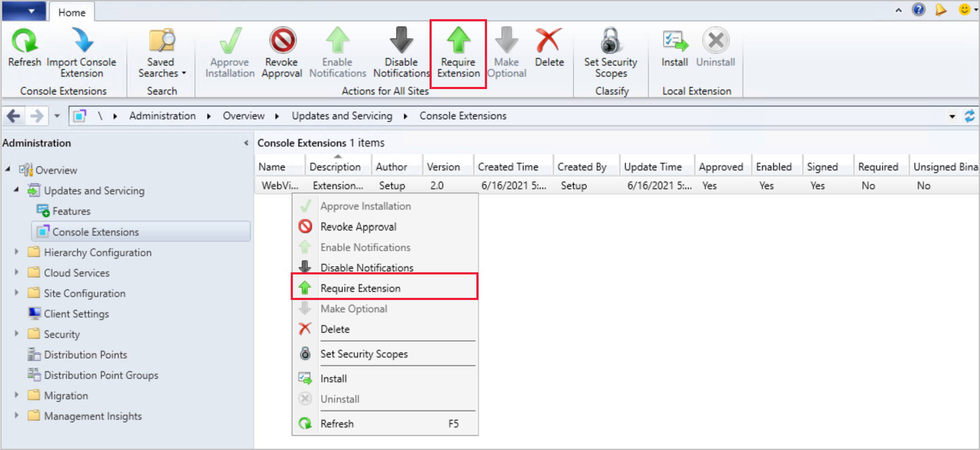Choose Delete from context menu
Screen dimensions: 980x450
(385, 329)
